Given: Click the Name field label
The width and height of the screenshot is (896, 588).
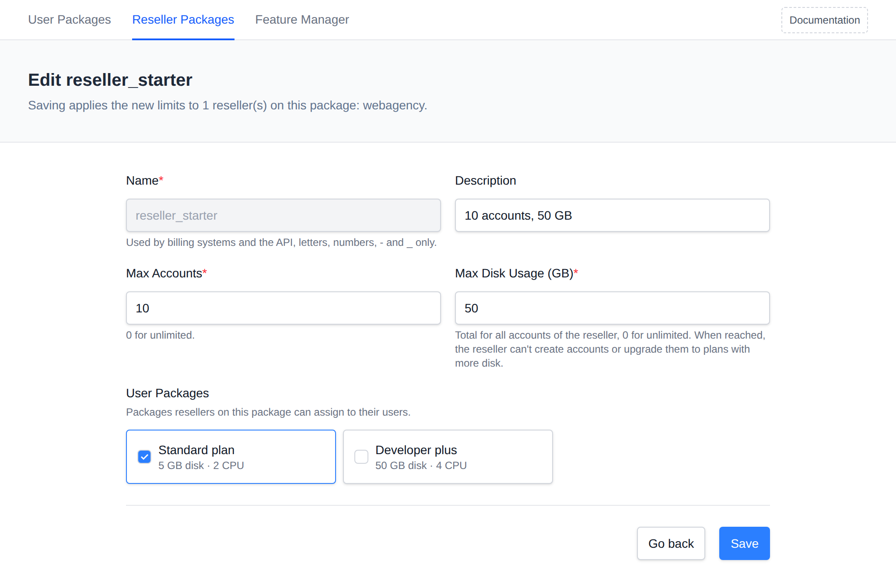Looking at the screenshot, I should [145, 181].
